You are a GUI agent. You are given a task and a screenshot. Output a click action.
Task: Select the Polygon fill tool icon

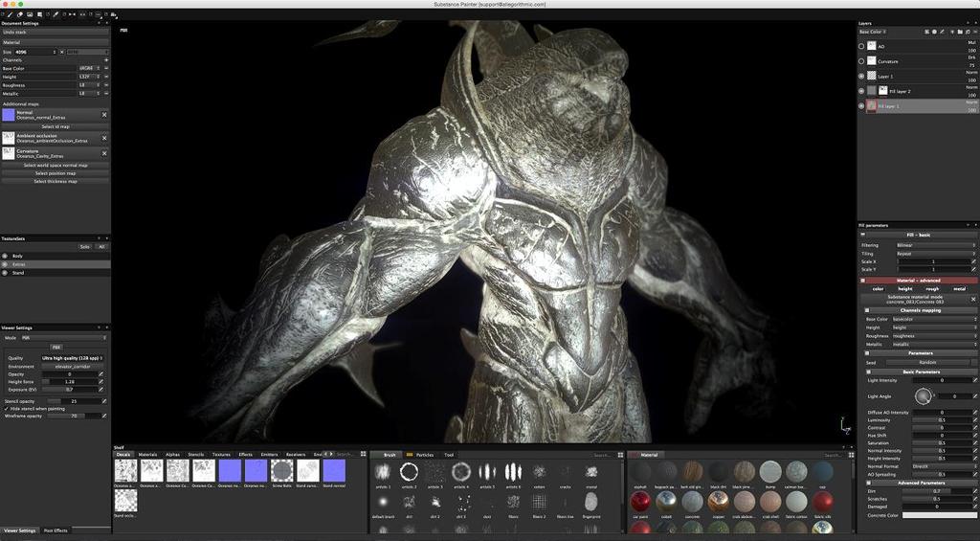click(x=40, y=13)
